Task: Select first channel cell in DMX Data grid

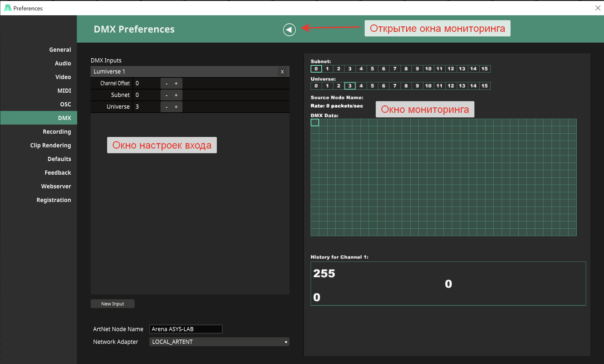Action: click(315, 123)
